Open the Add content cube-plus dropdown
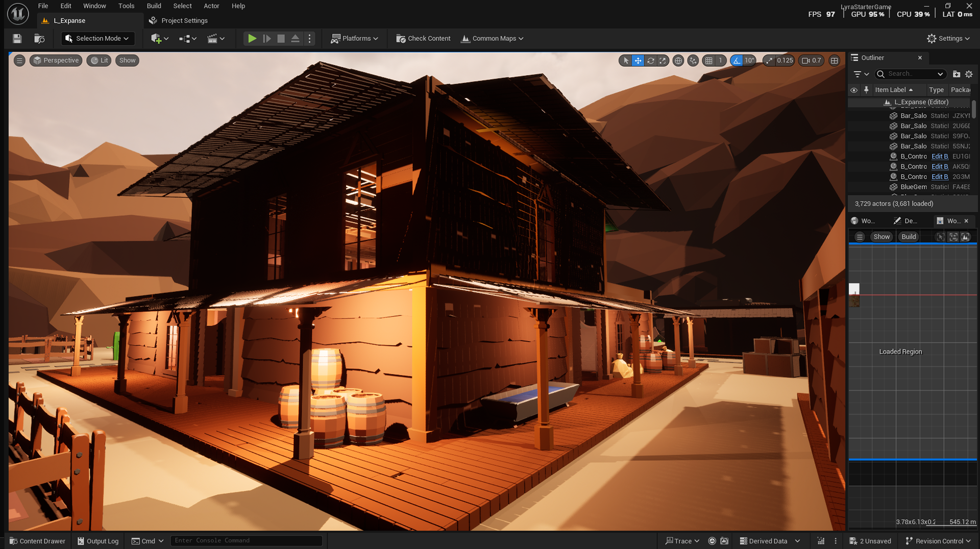Image resolution: width=980 pixels, height=549 pixels. (160, 39)
